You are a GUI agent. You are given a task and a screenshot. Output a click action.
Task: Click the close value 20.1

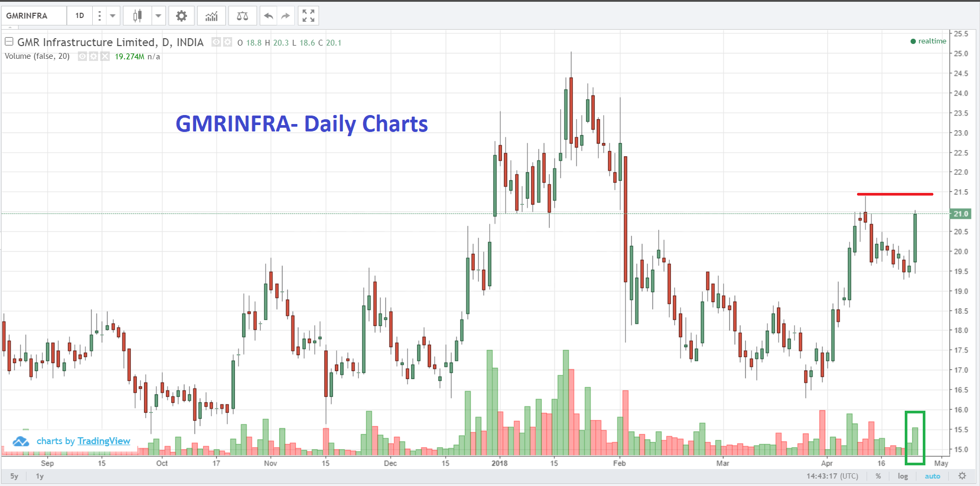(333, 43)
